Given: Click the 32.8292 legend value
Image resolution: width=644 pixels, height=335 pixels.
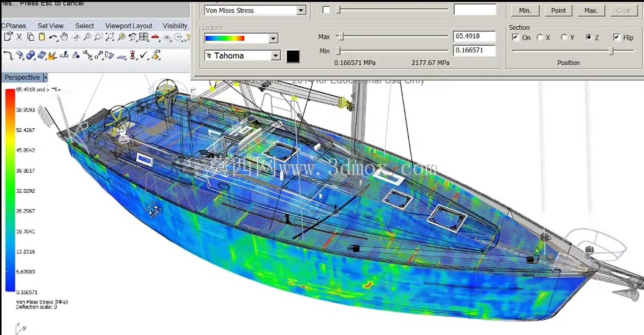Looking at the screenshot, I should click(26, 191).
